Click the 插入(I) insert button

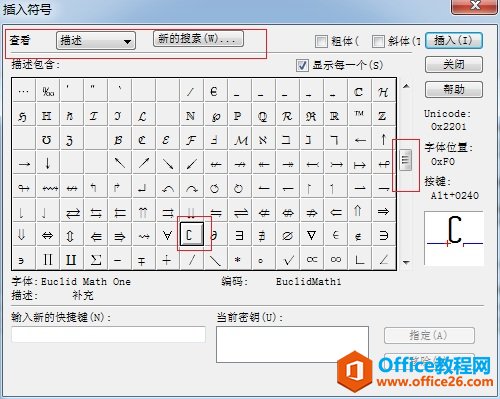coord(454,41)
